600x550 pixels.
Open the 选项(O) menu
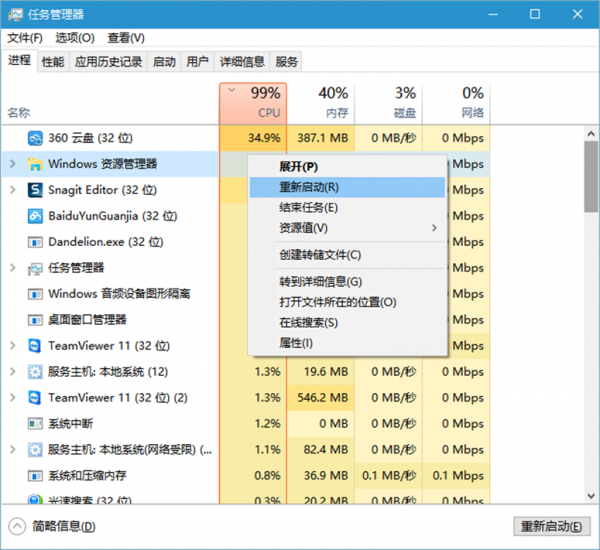click(75, 38)
